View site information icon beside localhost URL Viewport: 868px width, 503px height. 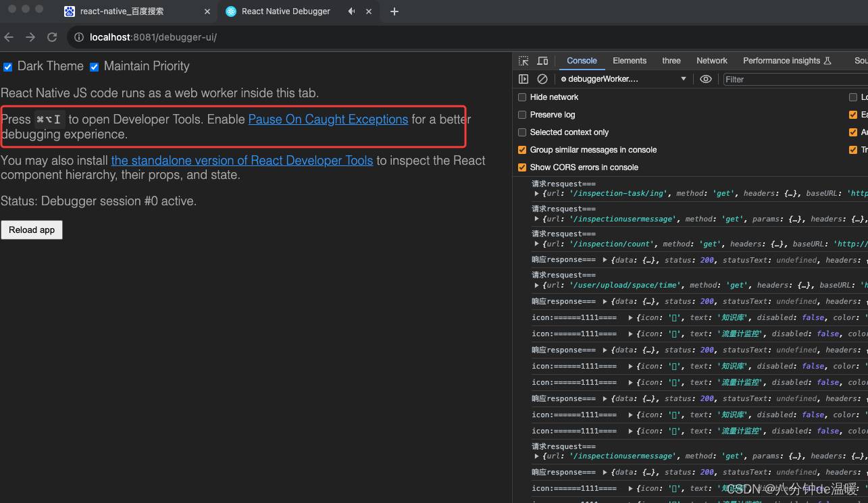tap(79, 37)
